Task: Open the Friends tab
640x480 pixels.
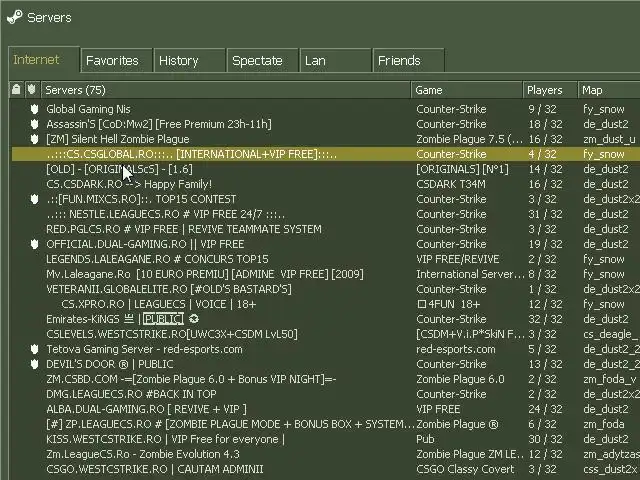Action: [409, 60]
